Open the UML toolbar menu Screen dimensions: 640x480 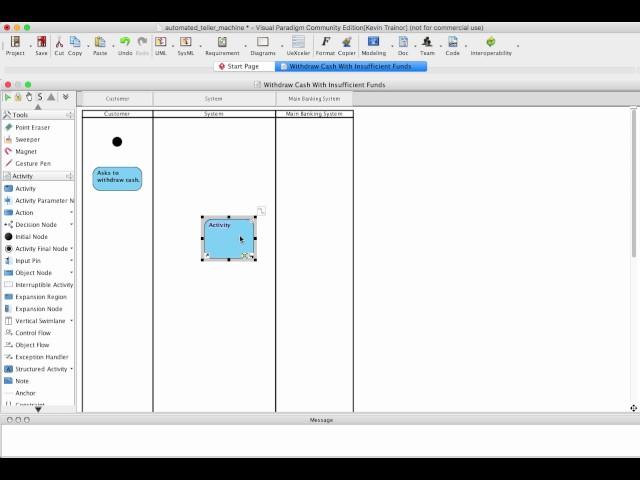tap(160, 45)
